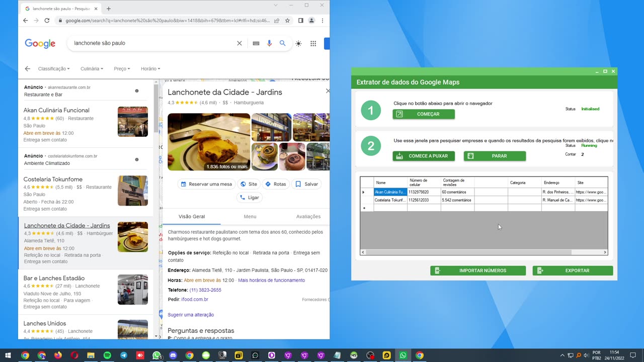Close the 'lanchonete são paulo' browser tab
This screenshot has height=362, width=644.
[x=96, y=9]
